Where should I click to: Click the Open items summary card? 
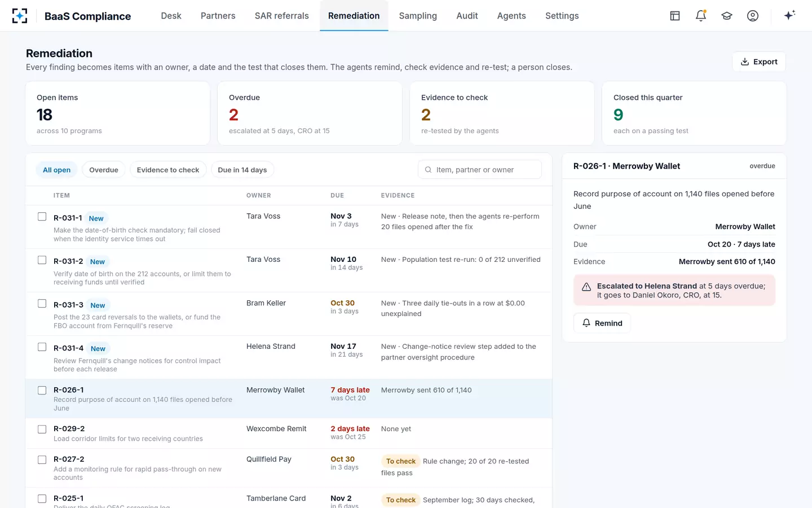[x=118, y=113]
